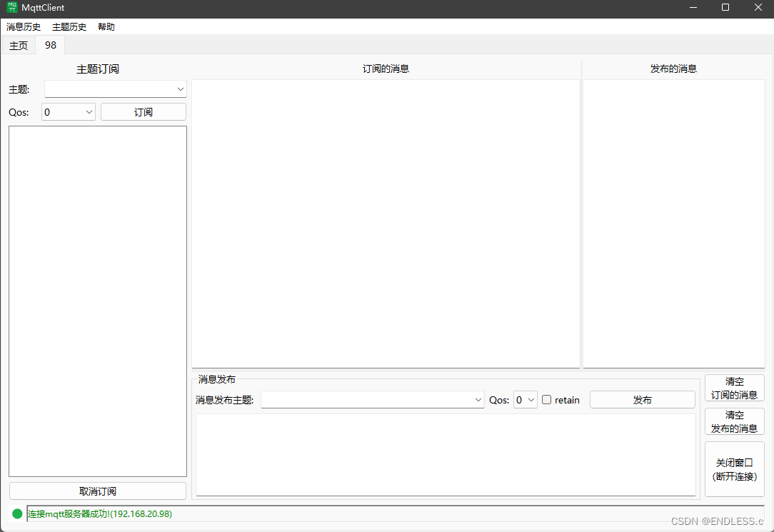774x532 pixels.
Task: Click the MqttClient application icon in title bar
Action: [x=10, y=7]
